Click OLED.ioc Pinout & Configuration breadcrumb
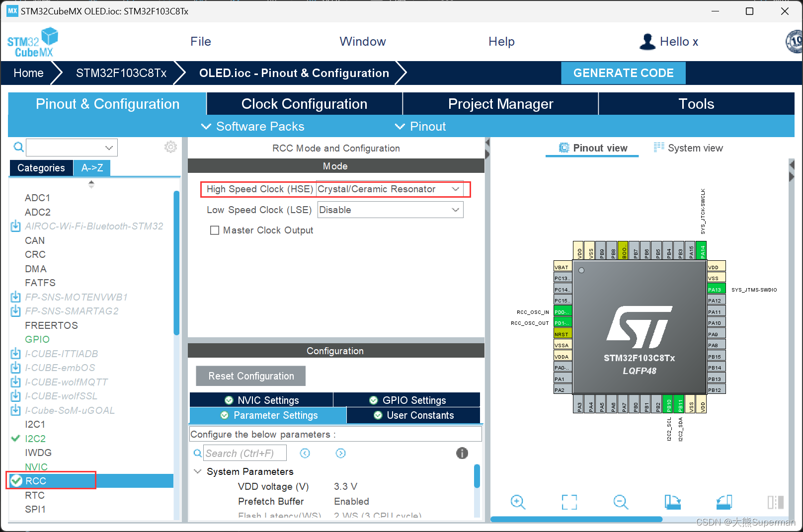The height and width of the screenshot is (532, 803). coord(294,73)
